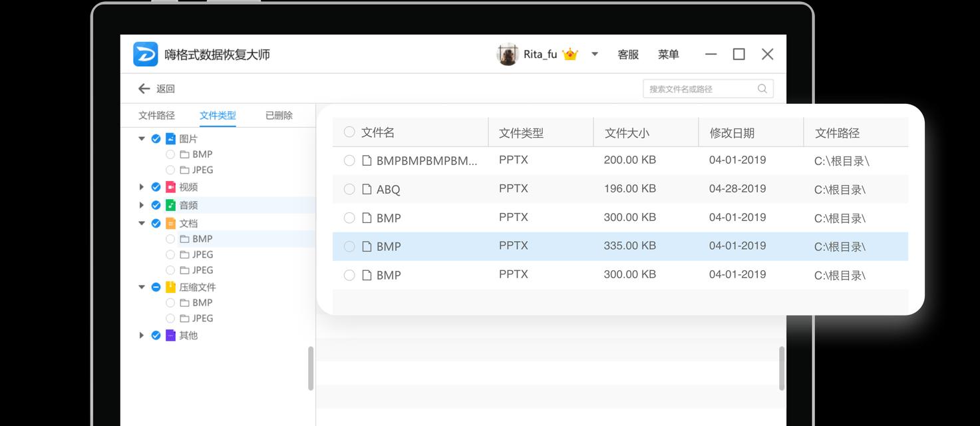Maximize the application window

739,55
